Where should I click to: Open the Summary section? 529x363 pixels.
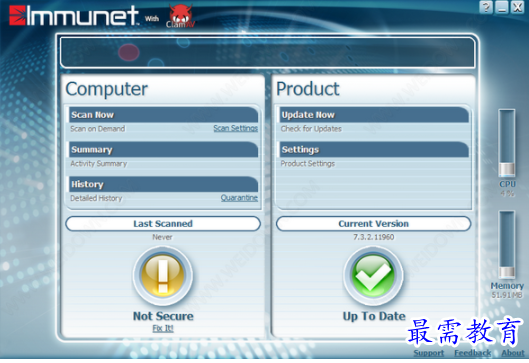pos(164,149)
